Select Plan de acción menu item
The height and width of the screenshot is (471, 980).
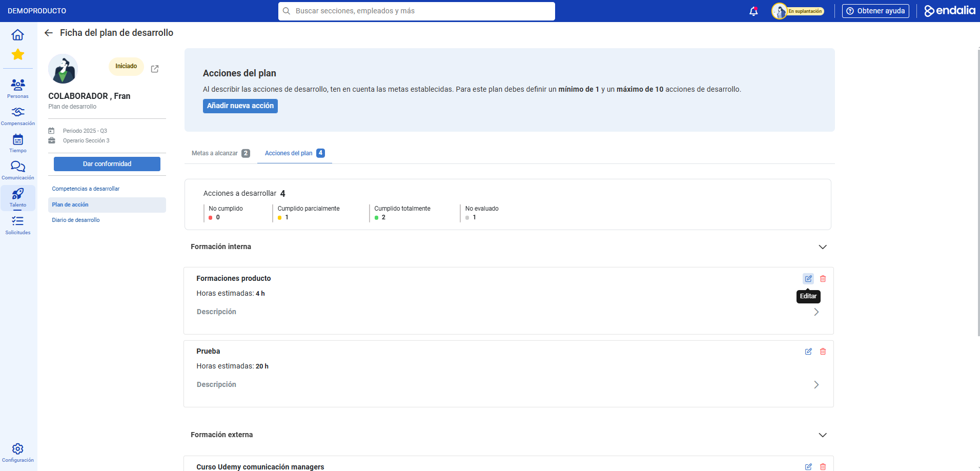pyautogui.click(x=107, y=205)
